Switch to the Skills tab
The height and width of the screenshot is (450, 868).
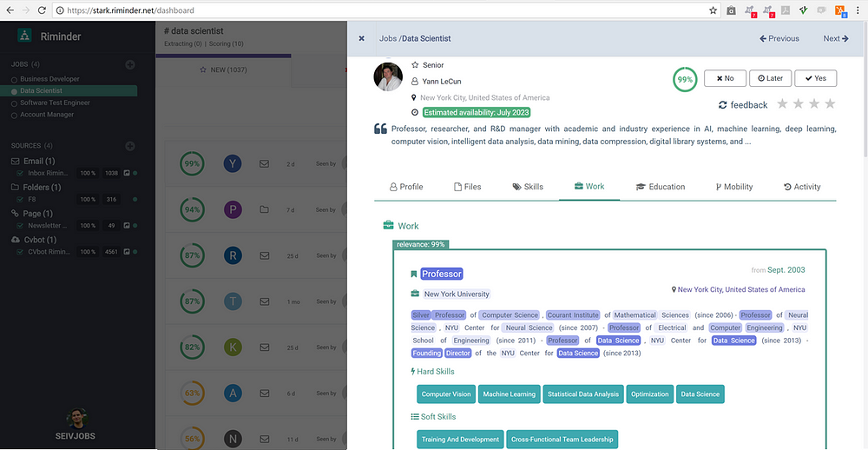click(x=528, y=187)
